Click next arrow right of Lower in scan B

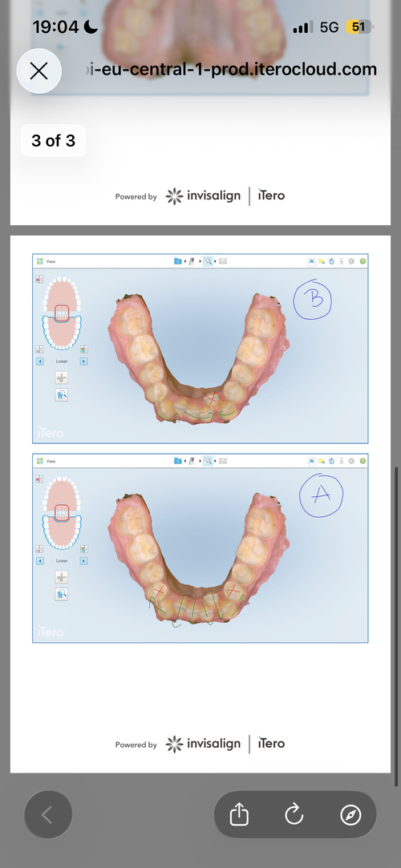point(83,361)
